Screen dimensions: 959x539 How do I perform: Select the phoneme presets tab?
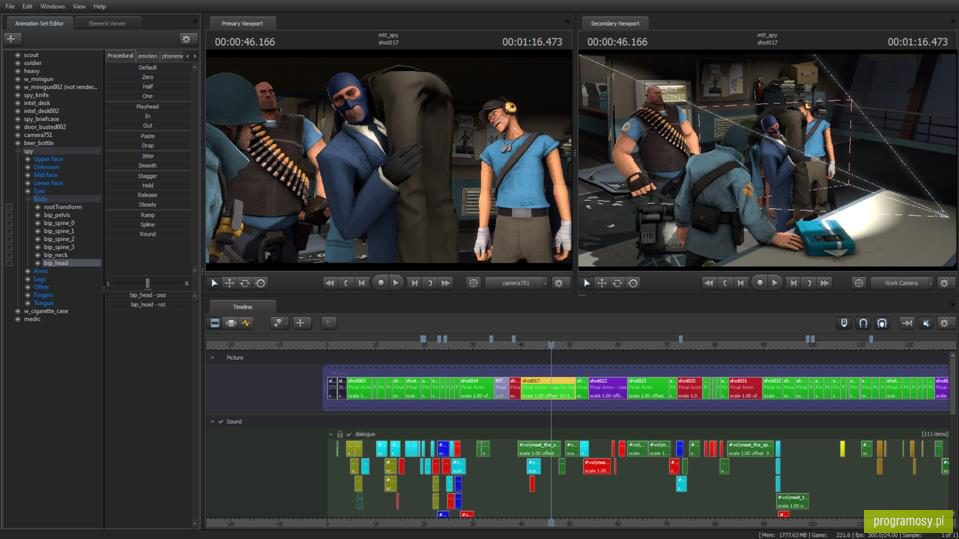pos(172,56)
